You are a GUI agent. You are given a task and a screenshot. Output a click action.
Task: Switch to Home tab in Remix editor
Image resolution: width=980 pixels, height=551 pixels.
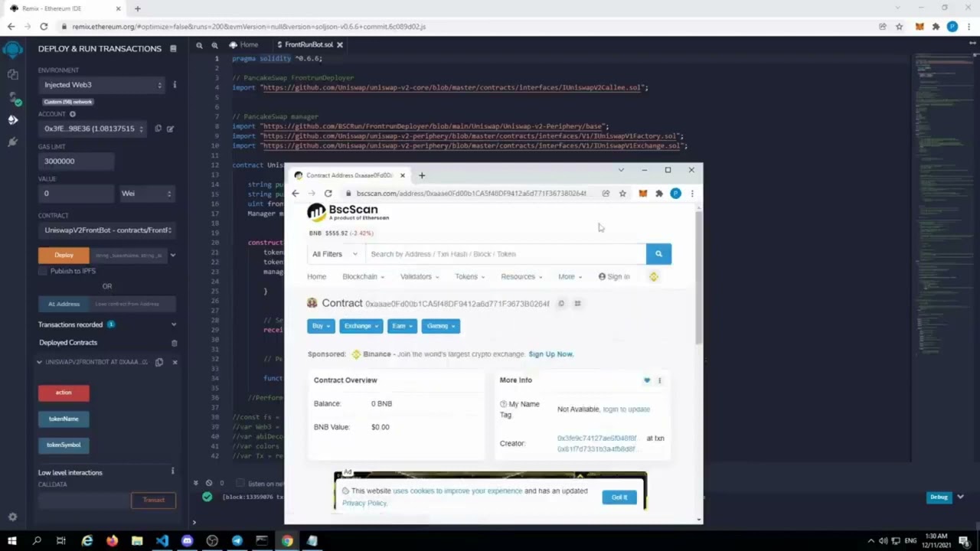click(x=244, y=45)
